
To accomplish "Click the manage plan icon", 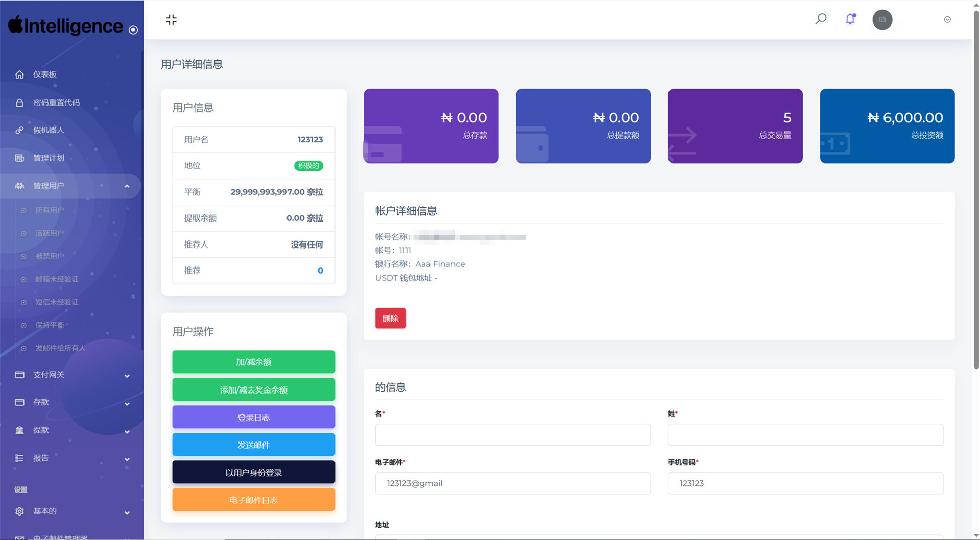I will point(19,158).
